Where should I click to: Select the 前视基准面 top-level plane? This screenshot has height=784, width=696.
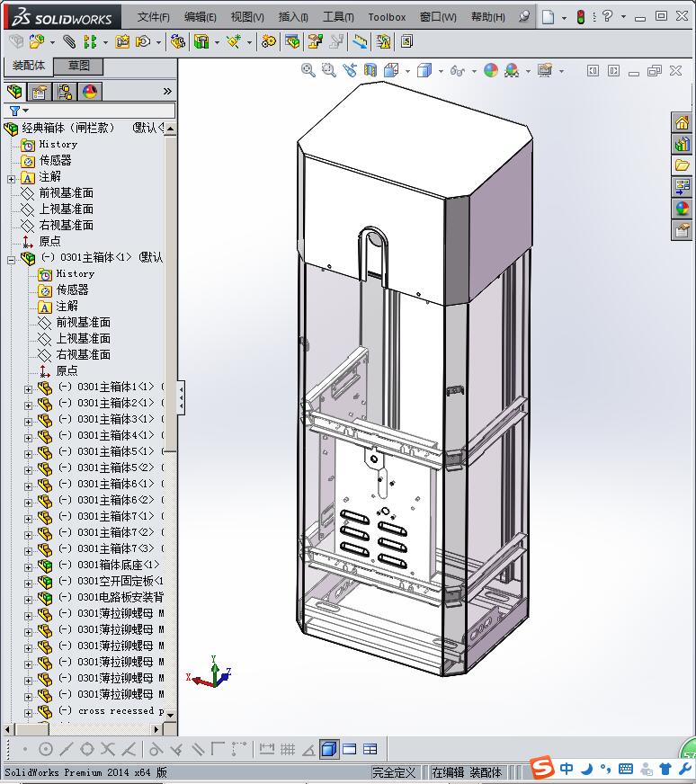67,193
